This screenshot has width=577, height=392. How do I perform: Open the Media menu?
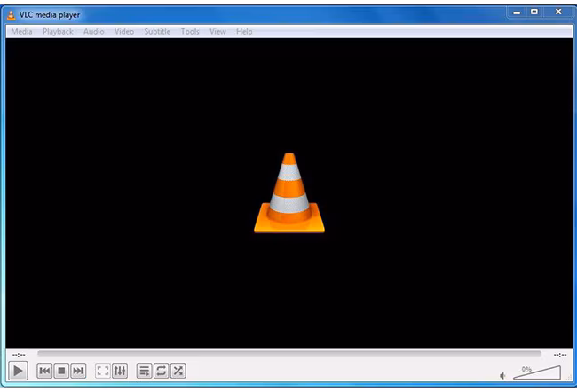tap(21, 32)
